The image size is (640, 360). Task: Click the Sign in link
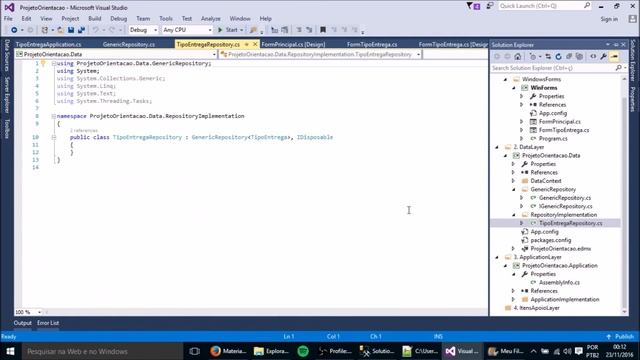[x=609, y=19]
